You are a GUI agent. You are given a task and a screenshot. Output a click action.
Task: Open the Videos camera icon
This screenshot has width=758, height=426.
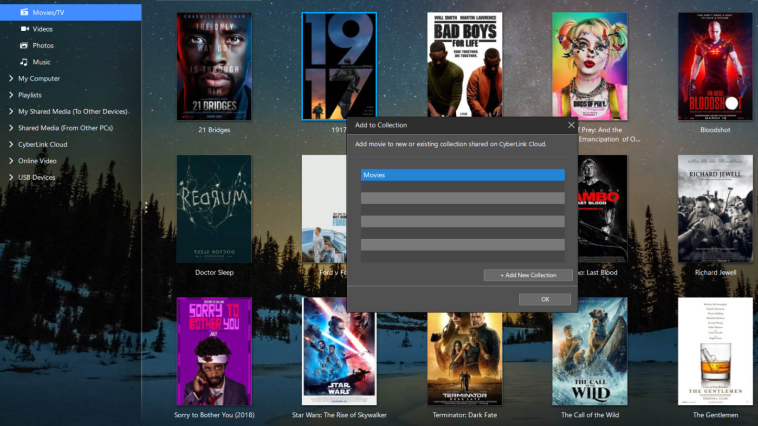(24, 29)
